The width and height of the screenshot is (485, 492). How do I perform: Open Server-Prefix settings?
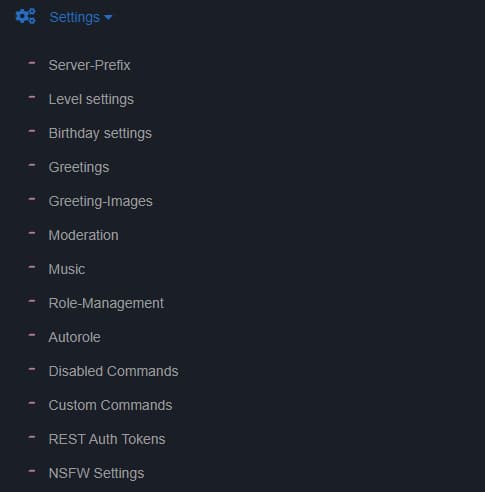[89, 65]
